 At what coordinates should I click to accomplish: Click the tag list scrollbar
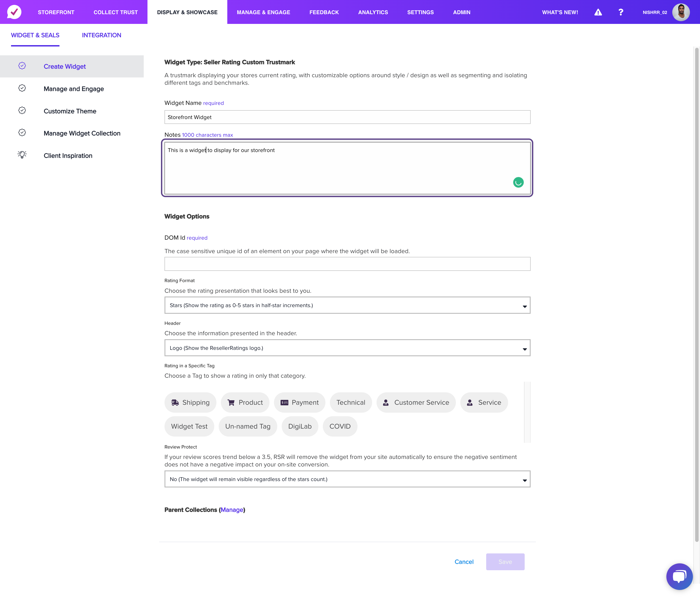tap(527, 412)
